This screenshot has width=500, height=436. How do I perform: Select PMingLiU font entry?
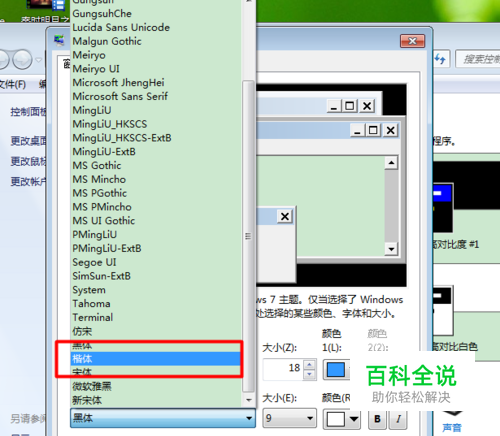point(156,235)
